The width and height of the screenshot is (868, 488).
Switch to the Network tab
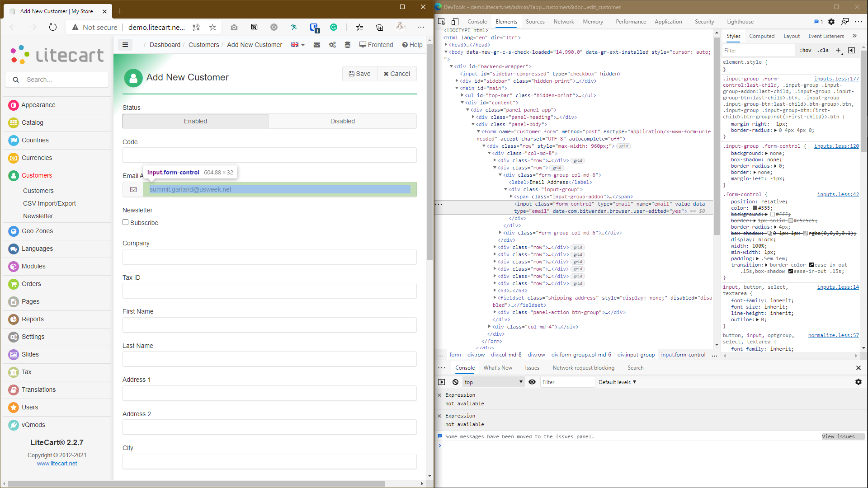tap(564, 22)
